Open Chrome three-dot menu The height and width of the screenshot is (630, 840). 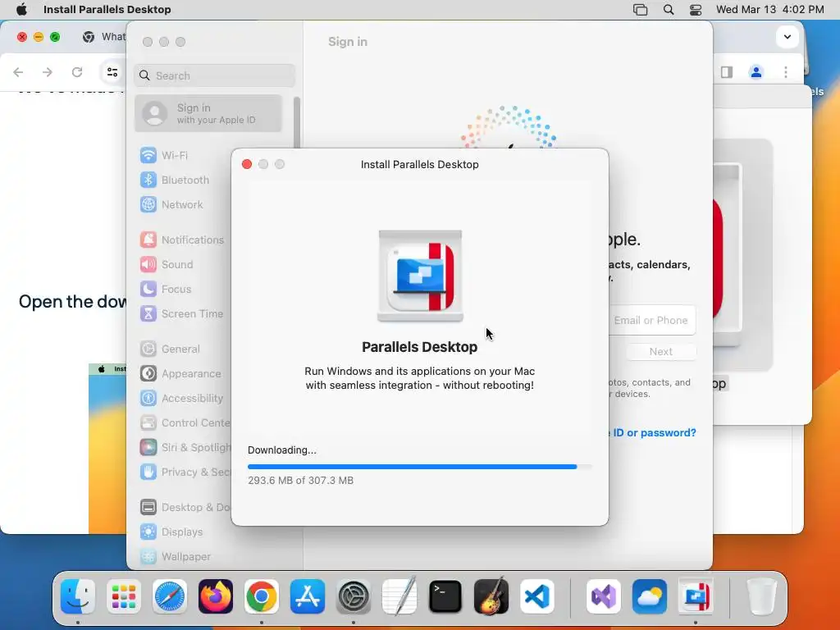click(786, 72)
